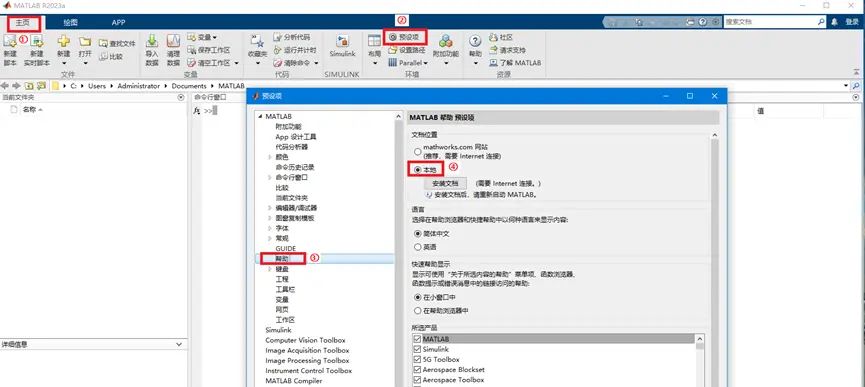The height and width of the screenshot is (387, 865).
Task: Open 社区 (Community) in resources
Action: pos(501,37)
